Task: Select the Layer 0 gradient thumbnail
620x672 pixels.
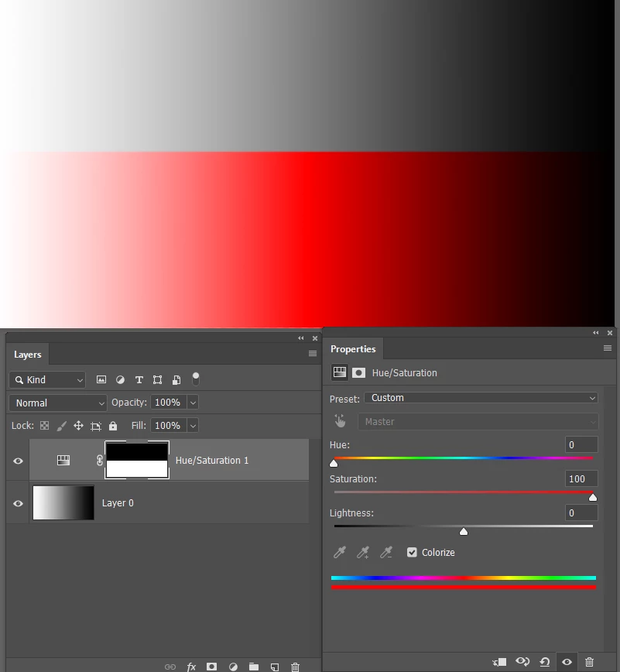Action: click(63, 502)
